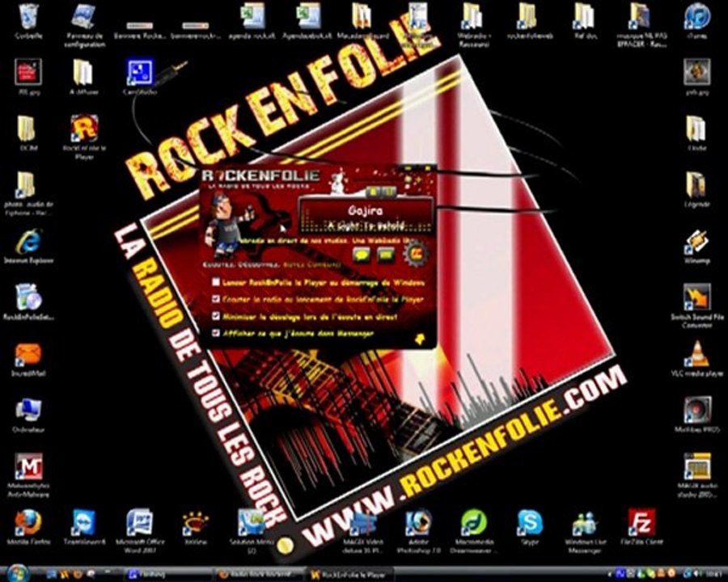Enable 'Lancer RockEnFolie le Player au démarrage' checkbox
728x582 pixels.
(215, 282)
